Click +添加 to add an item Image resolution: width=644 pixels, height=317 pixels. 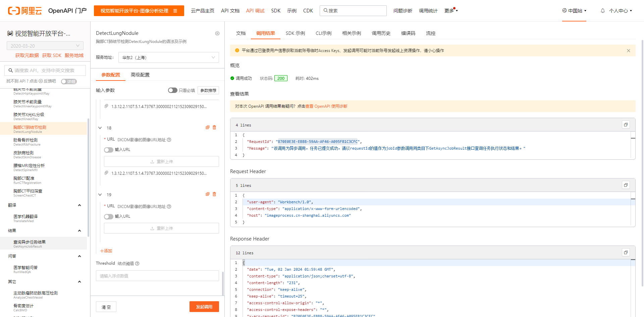[x=106, y=251]
